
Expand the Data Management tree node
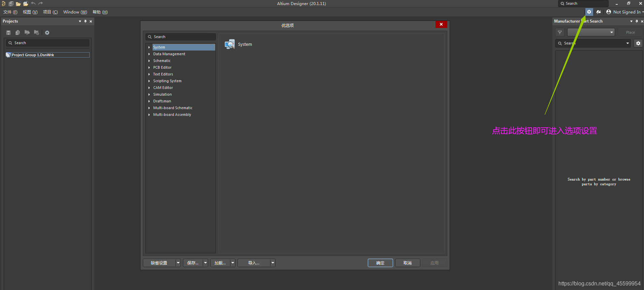coord(149,54)
